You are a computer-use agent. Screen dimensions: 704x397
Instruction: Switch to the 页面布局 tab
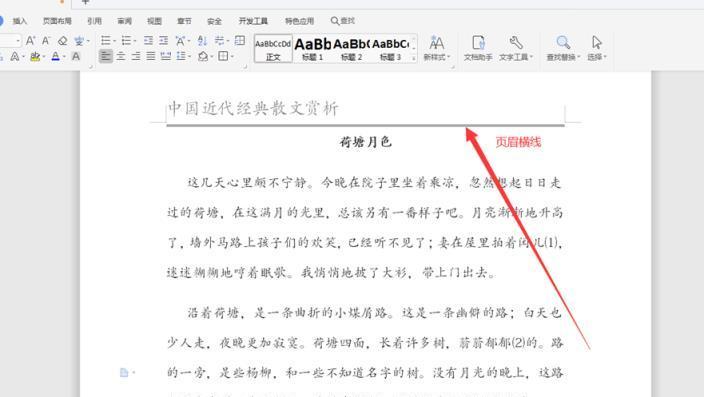57,21
